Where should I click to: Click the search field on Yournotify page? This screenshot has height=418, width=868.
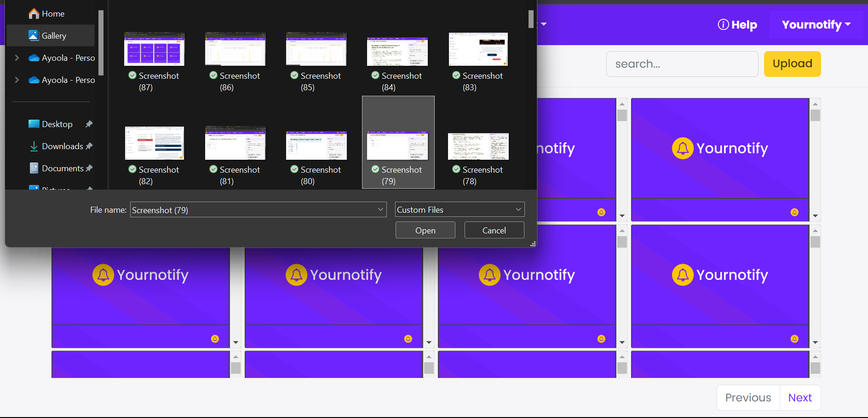[682, 64]
